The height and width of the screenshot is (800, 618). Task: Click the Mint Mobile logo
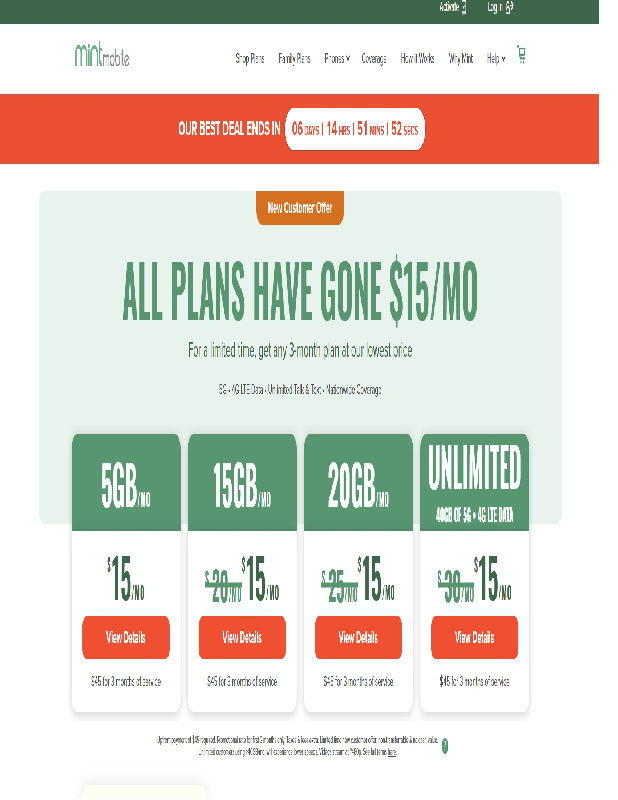[102, 56]
